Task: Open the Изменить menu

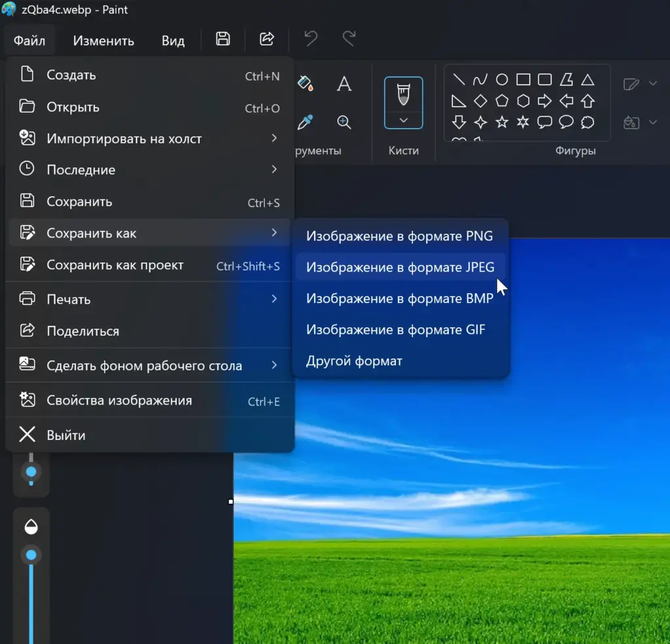Action: coord(103,41)
